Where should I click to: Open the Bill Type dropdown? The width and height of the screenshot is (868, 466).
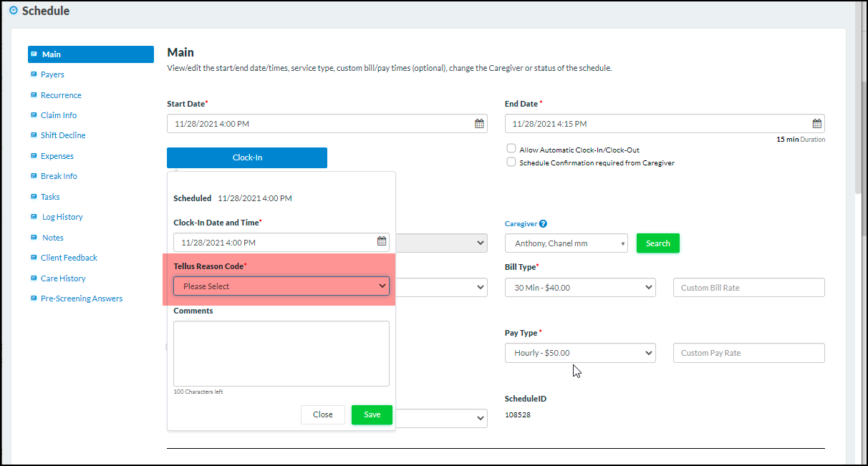pos(580,288)
